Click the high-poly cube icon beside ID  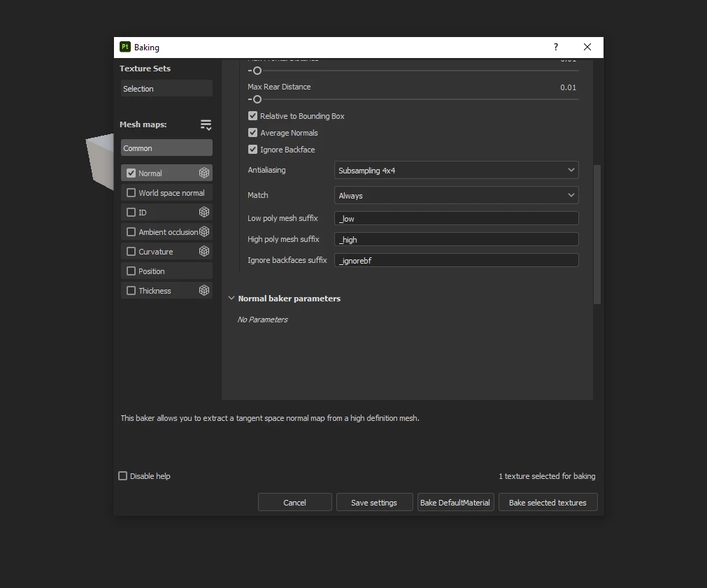point(204,212)
